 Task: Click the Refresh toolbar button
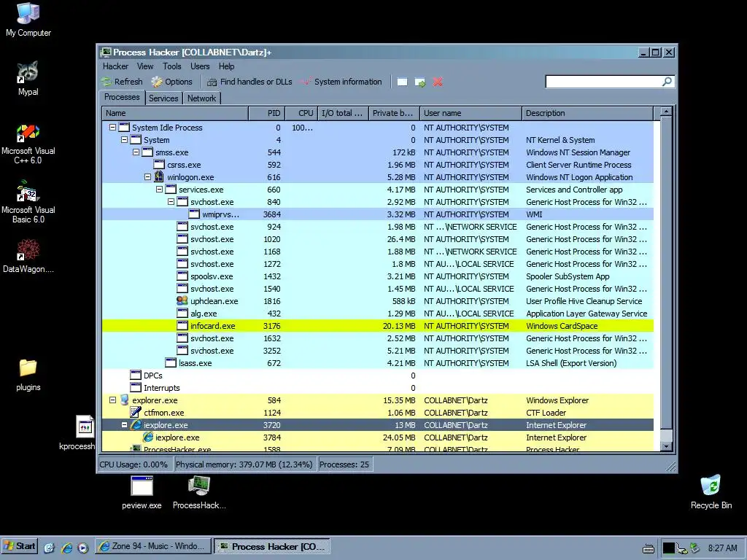coord(122,82)
